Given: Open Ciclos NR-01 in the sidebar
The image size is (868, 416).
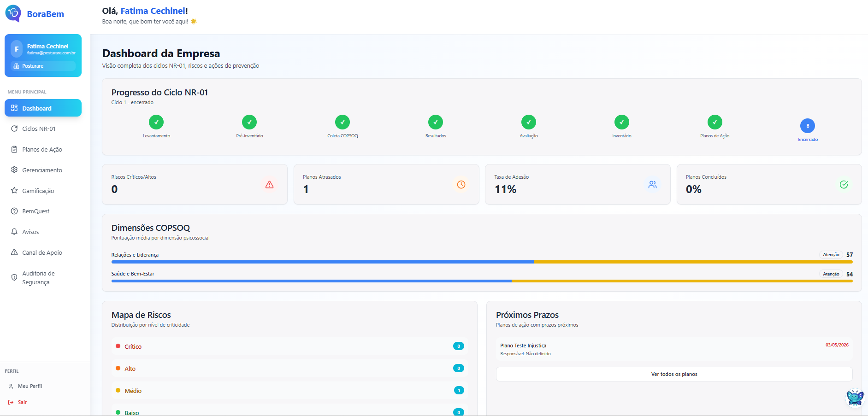Looking at the screenshot, I should tap(43, 129).
